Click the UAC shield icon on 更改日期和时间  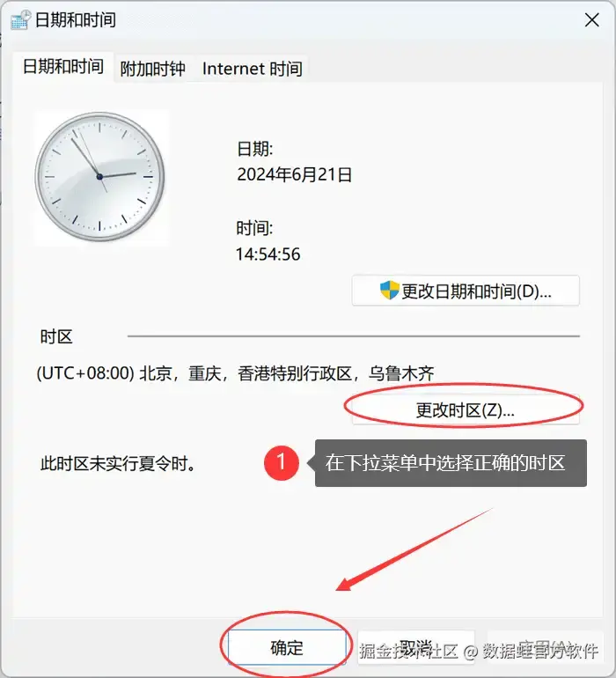point(389,291)
